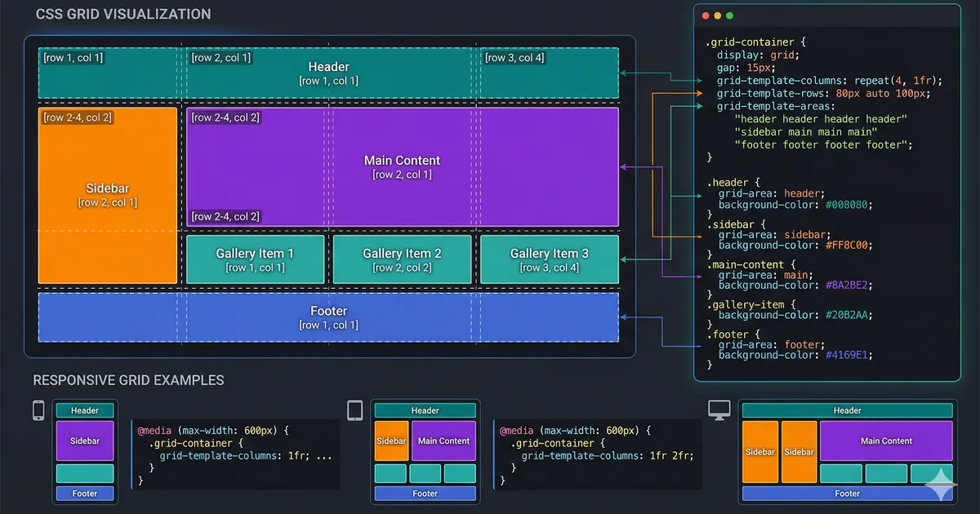This screenshot has width=980, height=514.
Task: Click the CSS GRID VISUALIZATION title
Action: pyautogui.click(x=122, y=14)
